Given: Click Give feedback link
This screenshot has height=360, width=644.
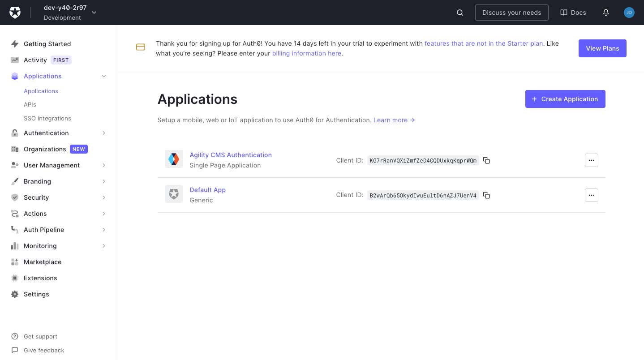Looking at the screenshot, I should tap(44, 350).
